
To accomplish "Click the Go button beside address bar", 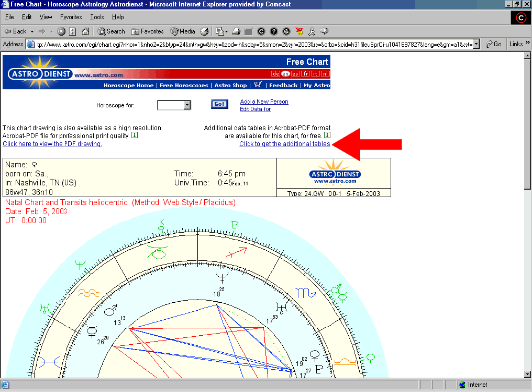I will (493, 44).
